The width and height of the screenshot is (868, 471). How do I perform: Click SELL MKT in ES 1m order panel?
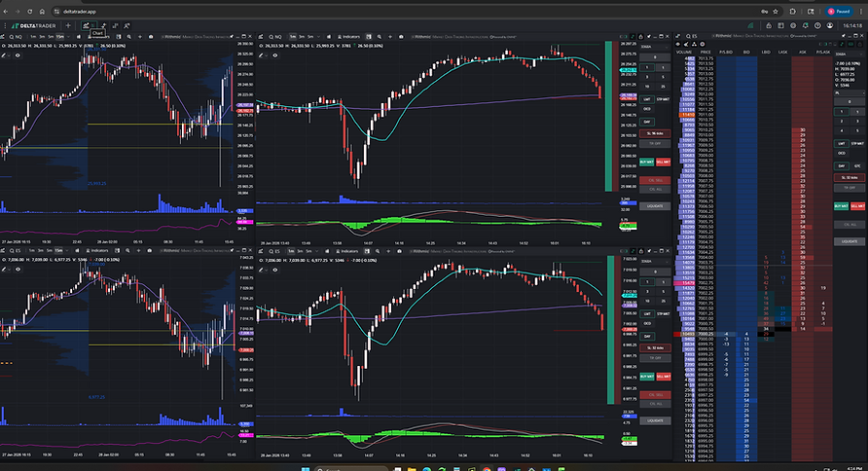pyautogui.click(x=664, y=377)
